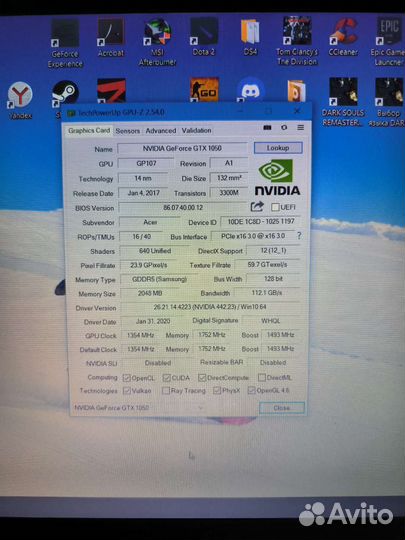Open the DS4 desktop folder icon
The width and height of the screenshot is (405, 540).
(250, 37)
